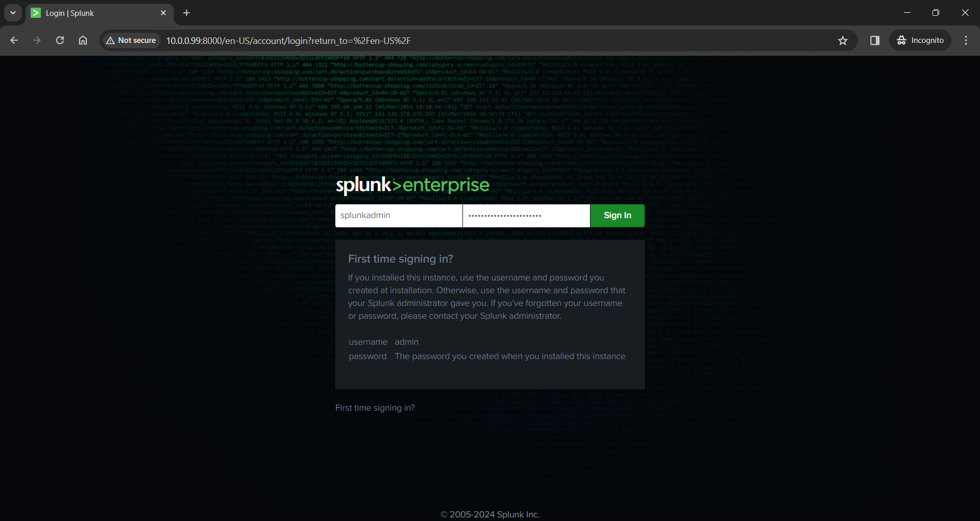This screenshot has width=980, height=521.
Task: Click the password field
Action: (526, 216)
